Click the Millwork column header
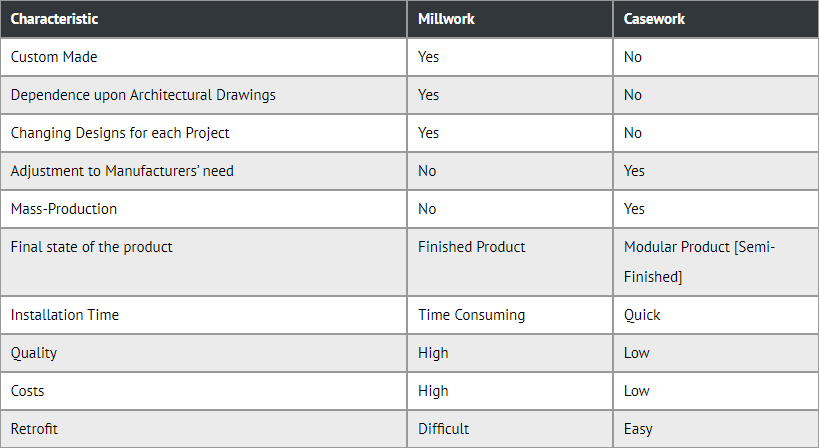Image resolution: width=819 pixels, height=448 pixels. 446,19
